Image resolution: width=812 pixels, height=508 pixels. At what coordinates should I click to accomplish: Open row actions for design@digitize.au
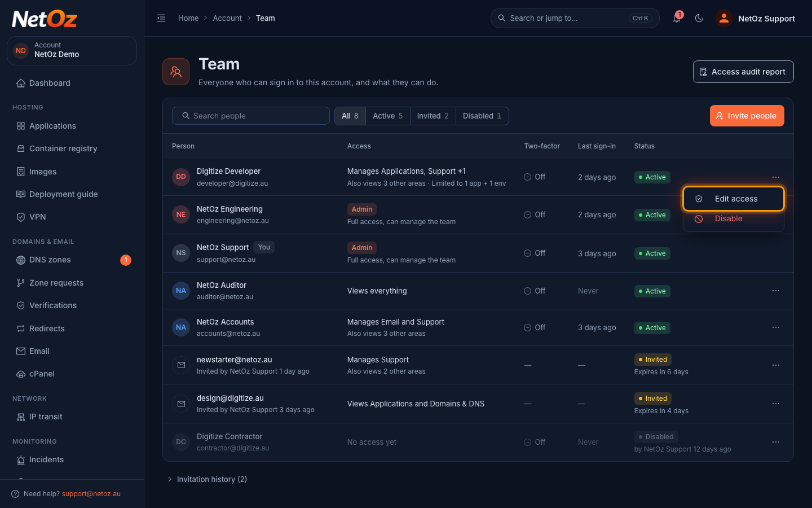tap(776, 404)
